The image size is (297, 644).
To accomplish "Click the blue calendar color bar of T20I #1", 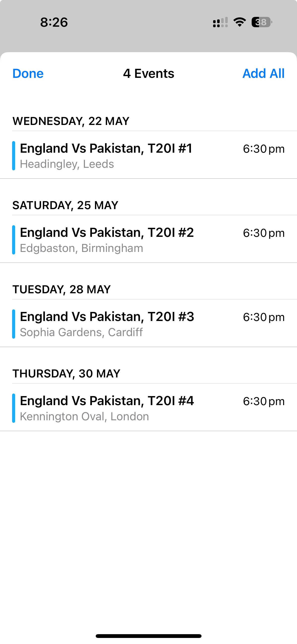I will (14, 156).
